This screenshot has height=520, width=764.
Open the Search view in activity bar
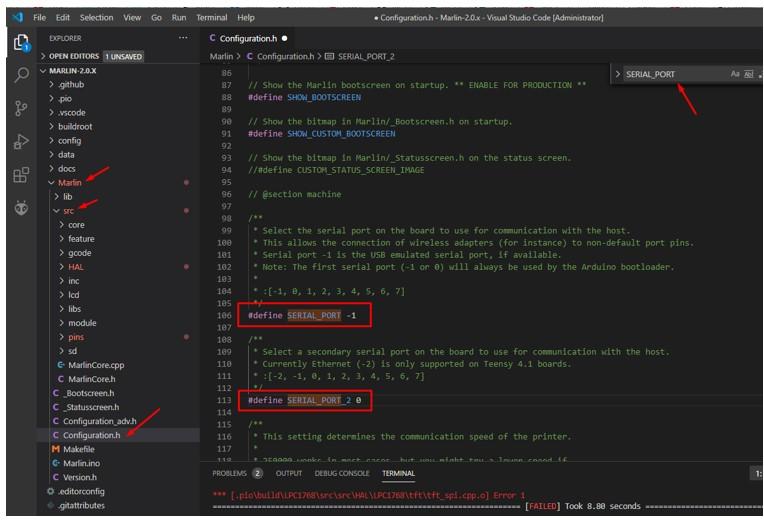21,75
